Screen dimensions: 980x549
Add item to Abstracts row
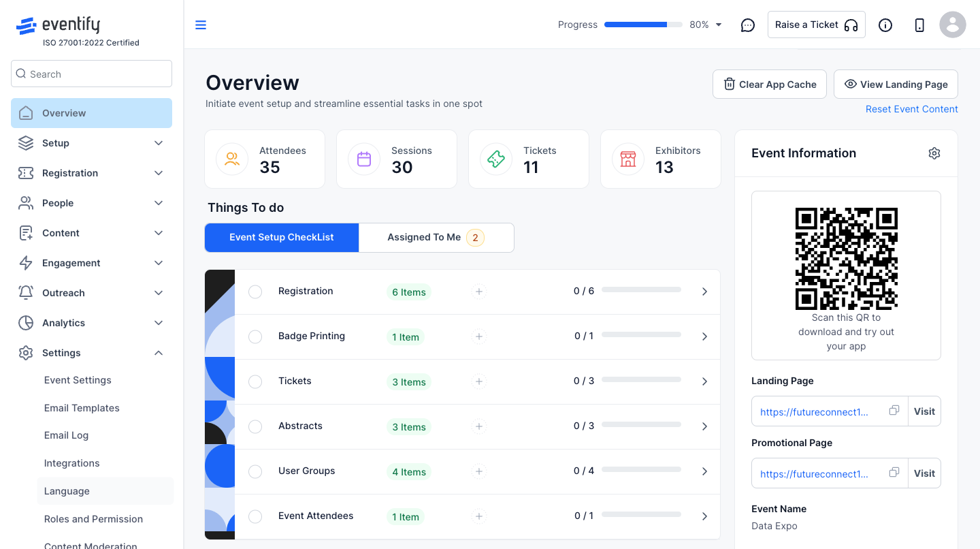point(479,426)
